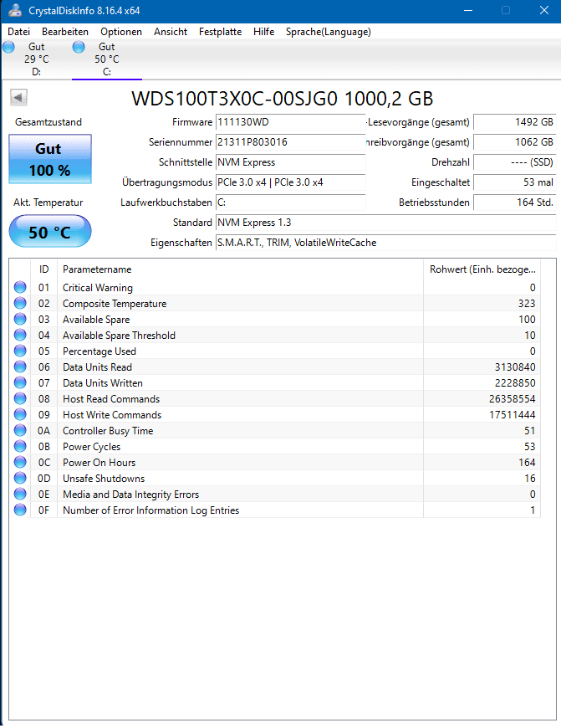This screenshot has height=728, width=561.
Task: Click status orb of Available Spare row
Action: pos(20,319)
